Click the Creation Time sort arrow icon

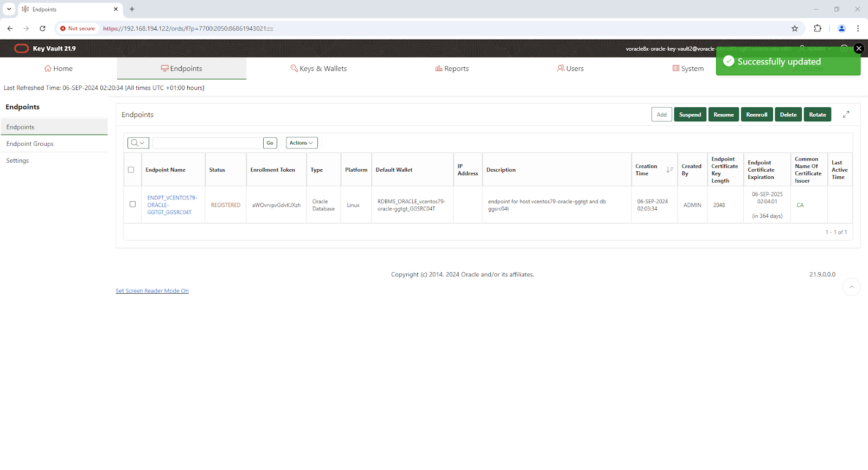point(669,170)
